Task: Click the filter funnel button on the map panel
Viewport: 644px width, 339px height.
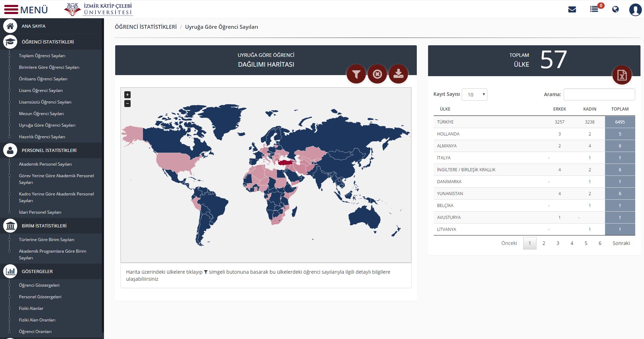Action: tap(356, 74)
